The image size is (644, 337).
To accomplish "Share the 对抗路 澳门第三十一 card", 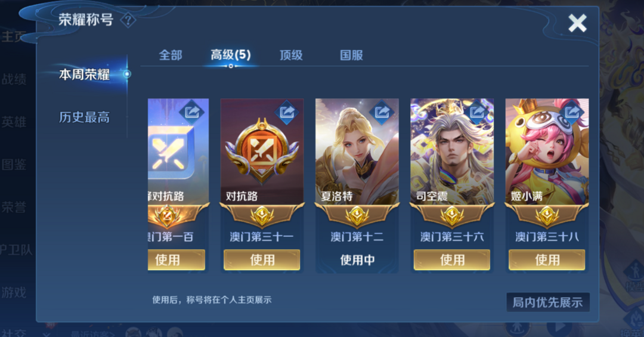I will pos(287,112).
